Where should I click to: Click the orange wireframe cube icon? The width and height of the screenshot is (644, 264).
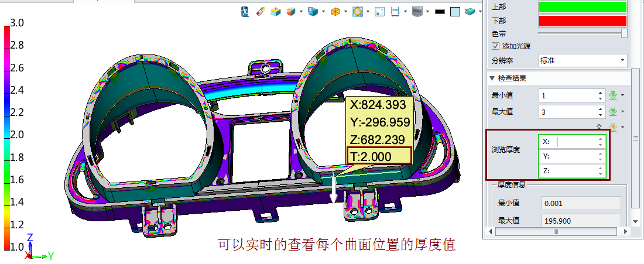tap(335, 11)
